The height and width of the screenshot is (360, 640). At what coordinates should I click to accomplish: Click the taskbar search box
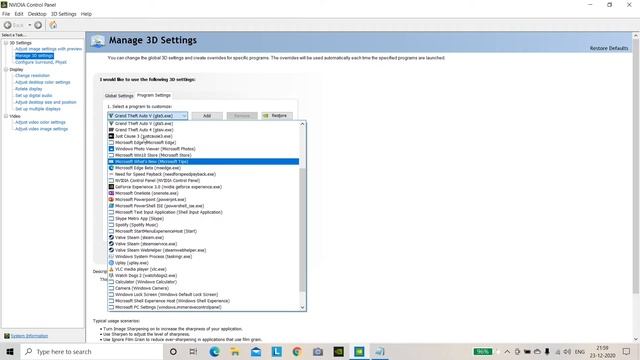[91, 351]
